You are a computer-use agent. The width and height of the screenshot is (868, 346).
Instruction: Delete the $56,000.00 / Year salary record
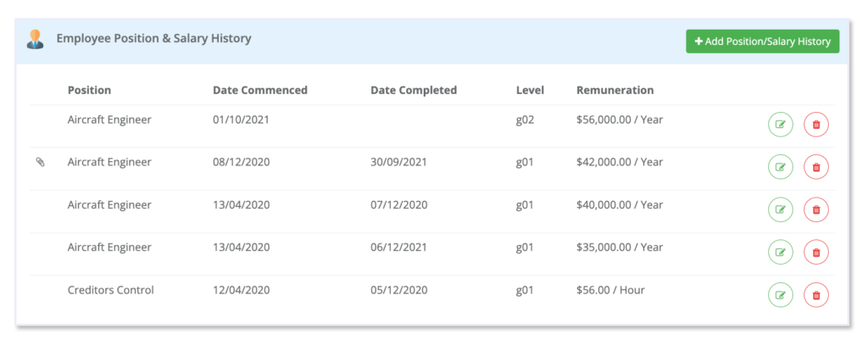tap(816, 125)
